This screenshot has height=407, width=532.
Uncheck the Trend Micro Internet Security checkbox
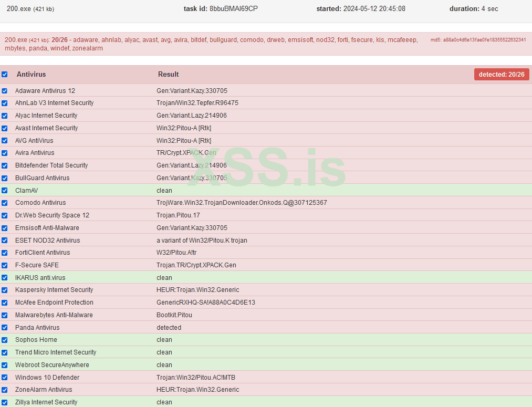point(4,352)
